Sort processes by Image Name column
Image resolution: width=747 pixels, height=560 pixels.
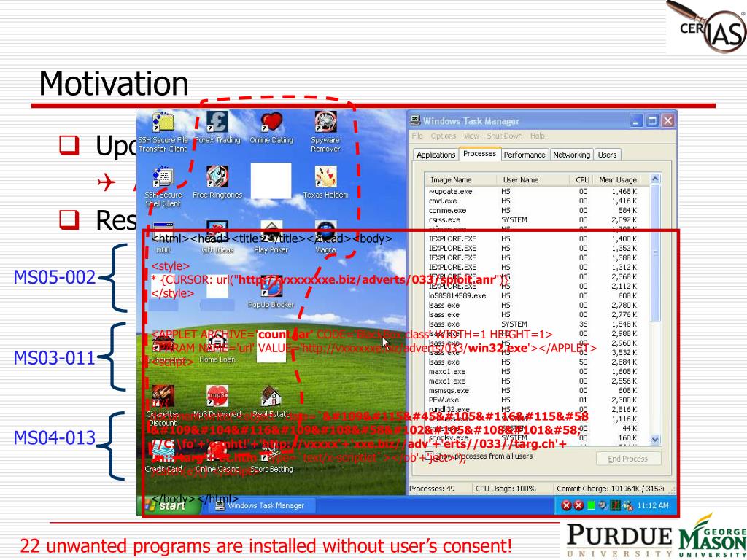[x=461, y=179]
